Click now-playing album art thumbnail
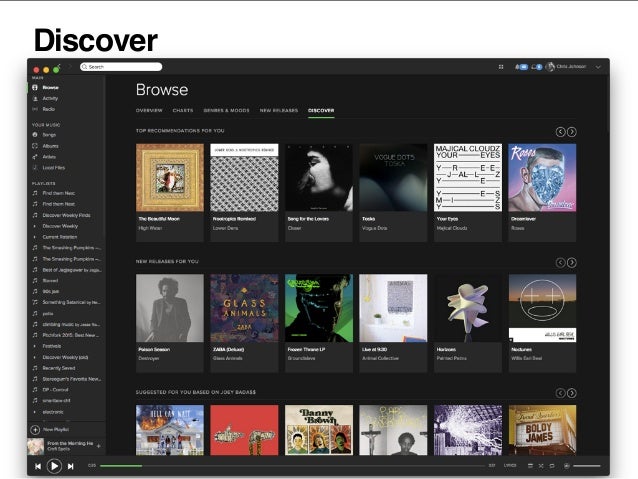The image size is (638, 479). [36, 446]
